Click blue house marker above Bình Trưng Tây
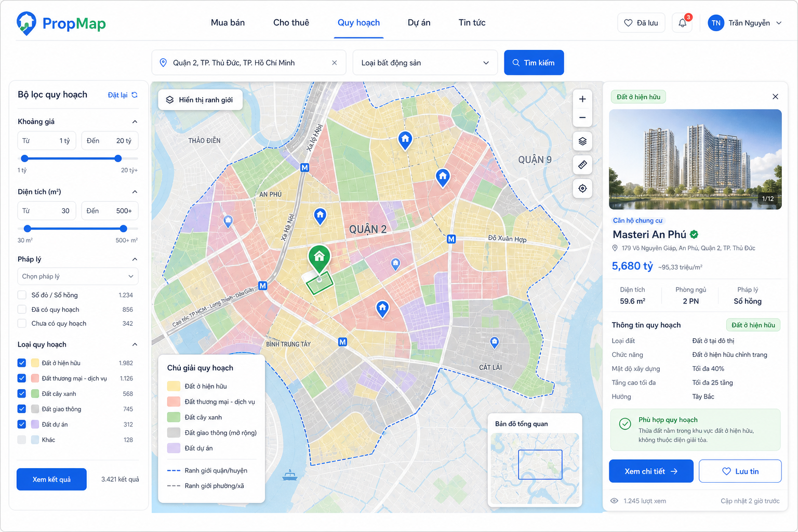Screen dimensions: 798x532 point(382,310)
